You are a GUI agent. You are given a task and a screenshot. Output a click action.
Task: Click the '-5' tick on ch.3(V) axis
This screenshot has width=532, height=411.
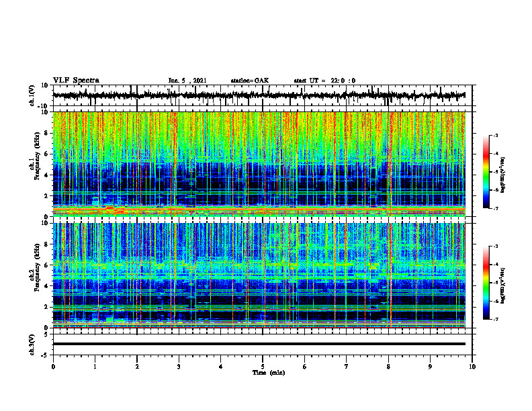pos(45,355)
